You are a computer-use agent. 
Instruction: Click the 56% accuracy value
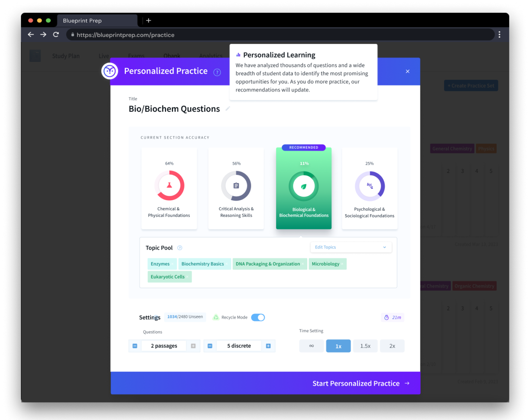[x=236, y=163]
